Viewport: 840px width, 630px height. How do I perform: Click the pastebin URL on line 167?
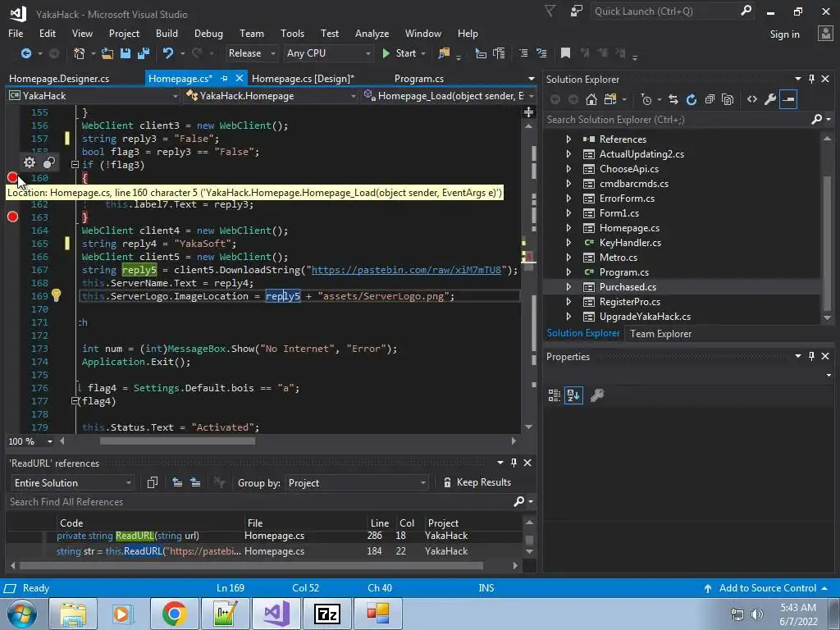click(x=406, y=269)
